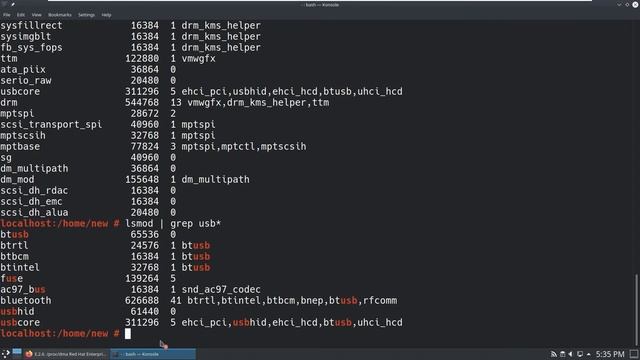Viewport: 640px width, 360px height.
Task: Click the 'sysfillrect' module name
Action: tap(31, 25)
